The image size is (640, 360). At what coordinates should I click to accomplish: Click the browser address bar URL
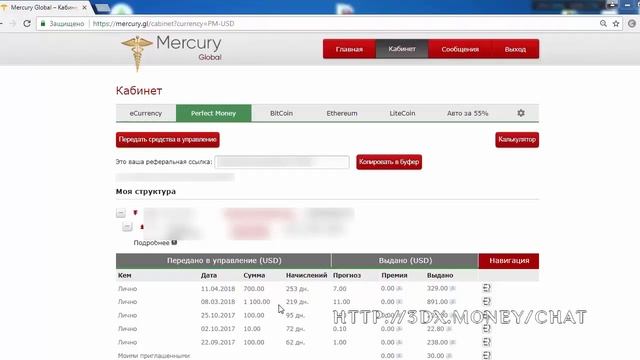[x=163, y=24]
